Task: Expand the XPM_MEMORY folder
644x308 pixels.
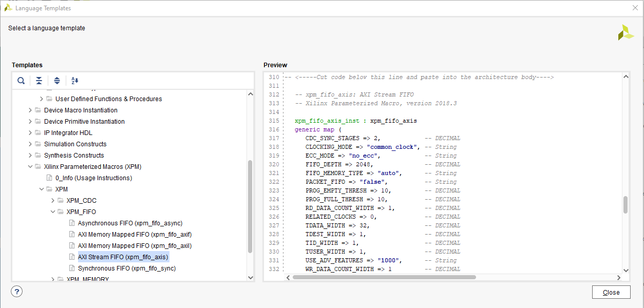Action: (53, 279)
